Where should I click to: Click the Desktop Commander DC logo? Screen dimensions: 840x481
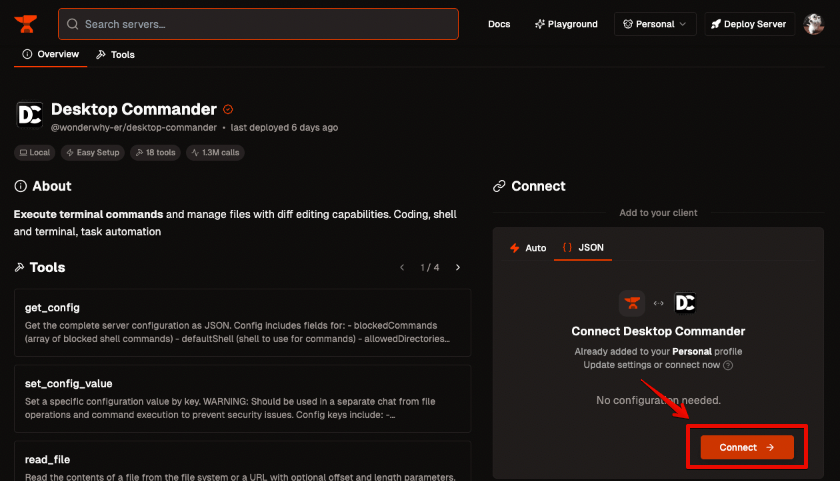[29, 115]
